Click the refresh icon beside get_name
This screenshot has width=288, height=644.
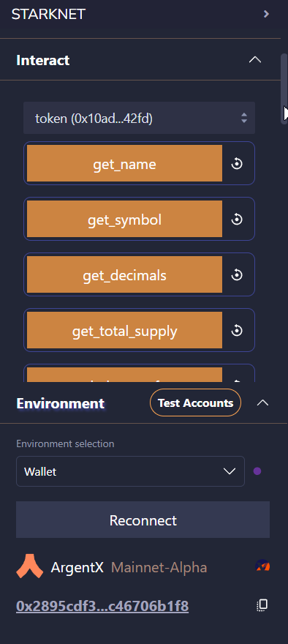pos(237,163)
